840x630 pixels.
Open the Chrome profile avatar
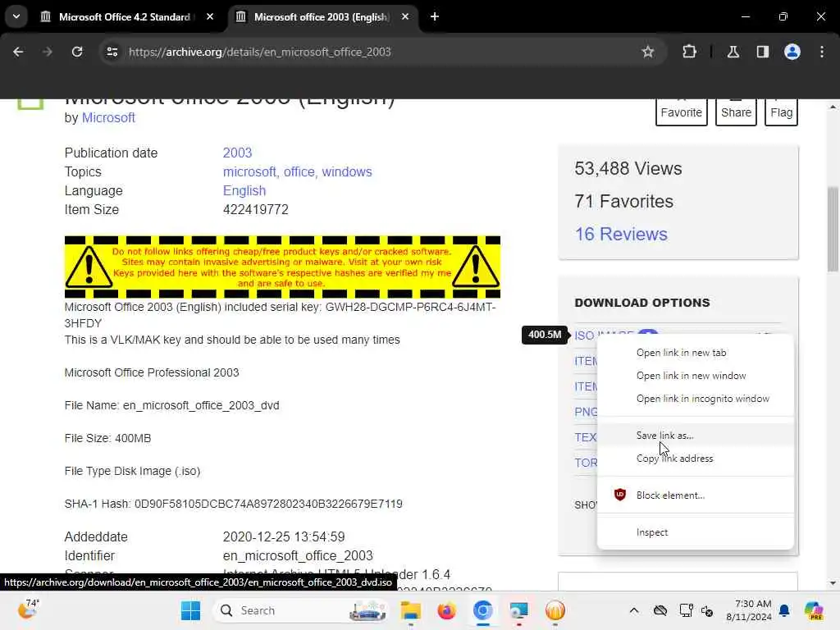click(792, 52)
